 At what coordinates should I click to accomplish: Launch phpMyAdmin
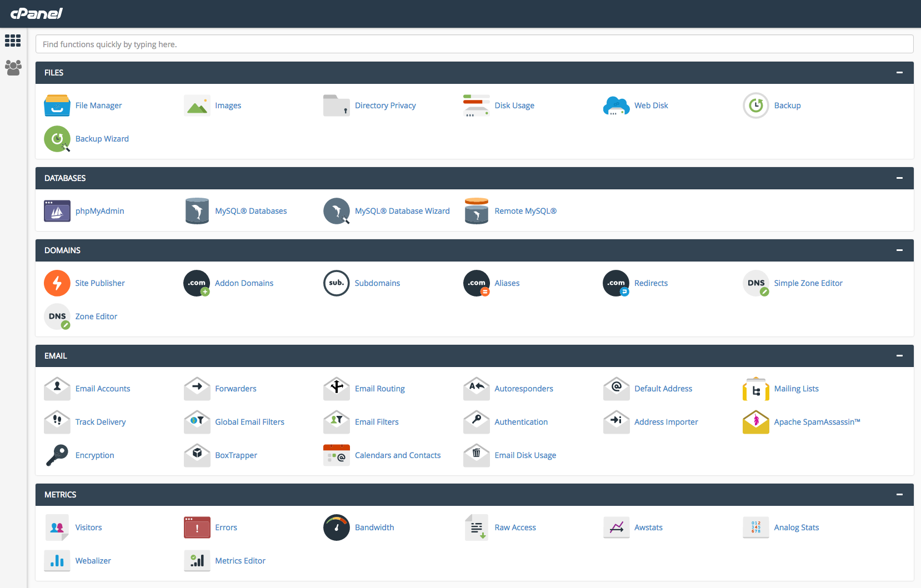(57, 211)
